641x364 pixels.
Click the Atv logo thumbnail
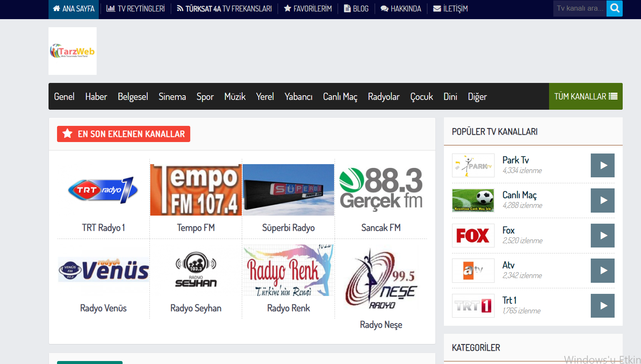473,270
